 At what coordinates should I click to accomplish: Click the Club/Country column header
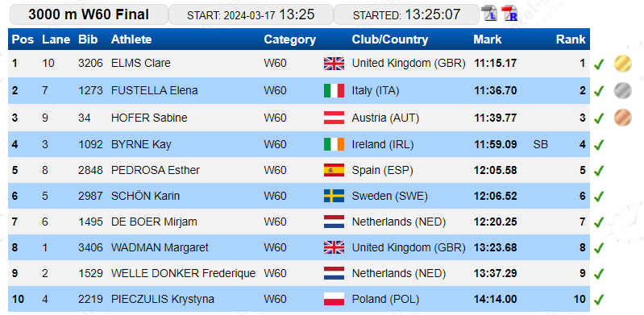[390, 39]
